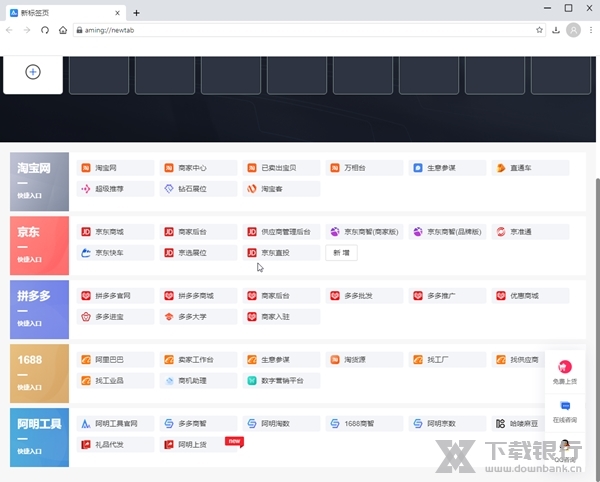Viewport: 600px width, 482px height.
Task: Open the 哈喽麻豆 shortcut
Action: click(x=518, y=423)
